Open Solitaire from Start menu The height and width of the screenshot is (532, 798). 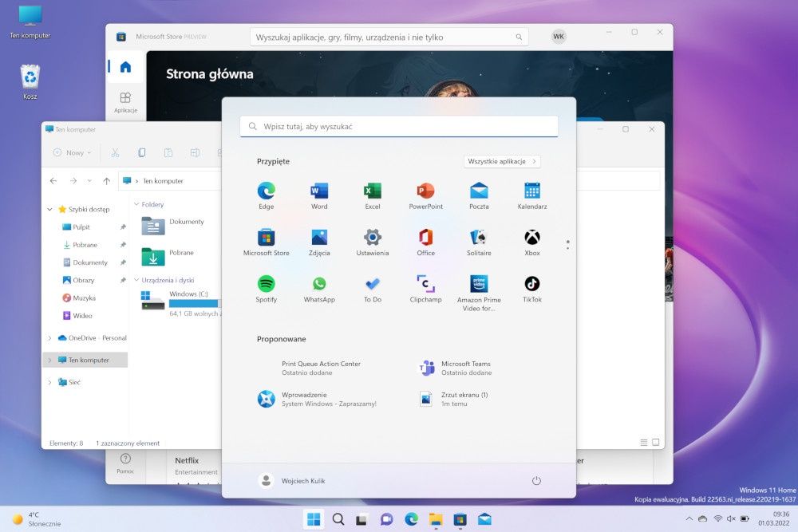tap(479, 242)
